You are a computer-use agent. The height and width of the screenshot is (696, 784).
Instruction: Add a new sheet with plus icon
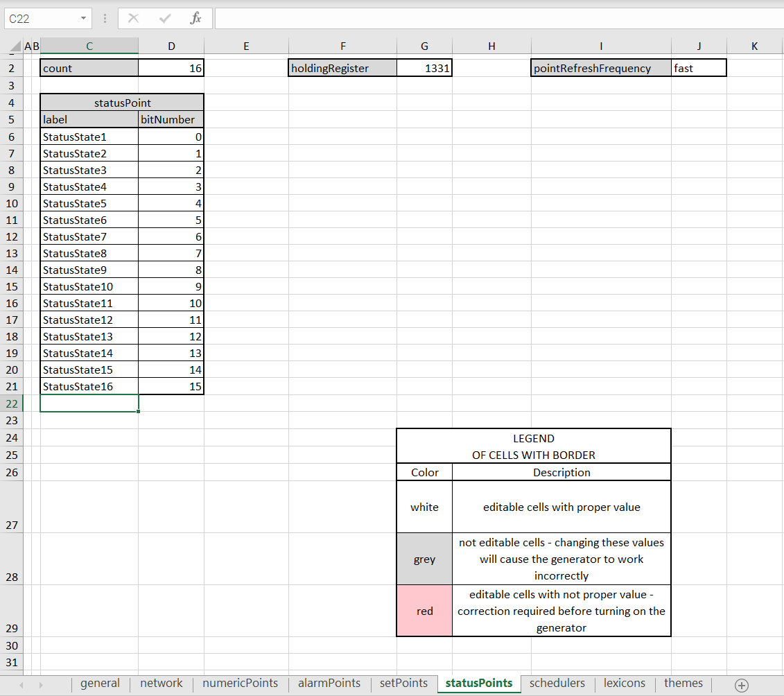tap(741, 685)
